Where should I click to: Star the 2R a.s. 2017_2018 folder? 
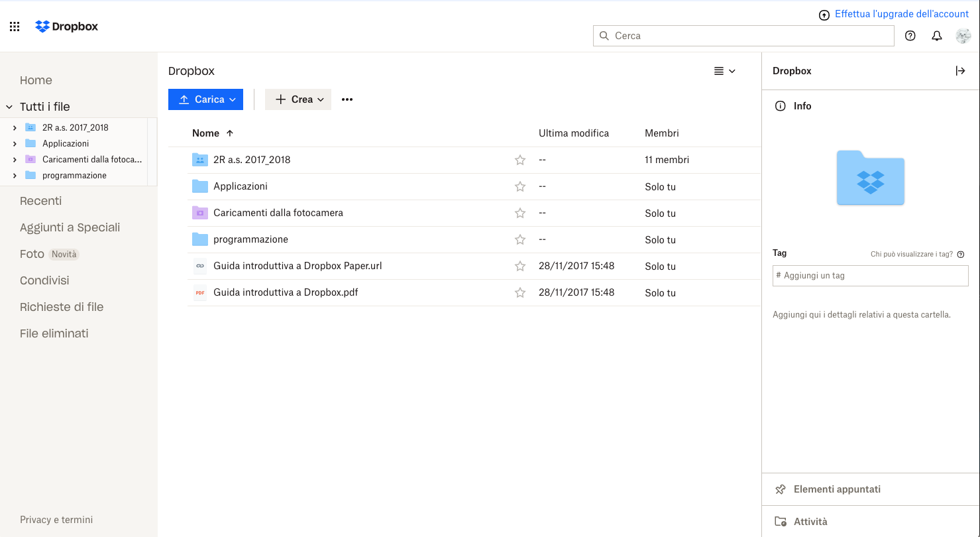pos(520,160)
